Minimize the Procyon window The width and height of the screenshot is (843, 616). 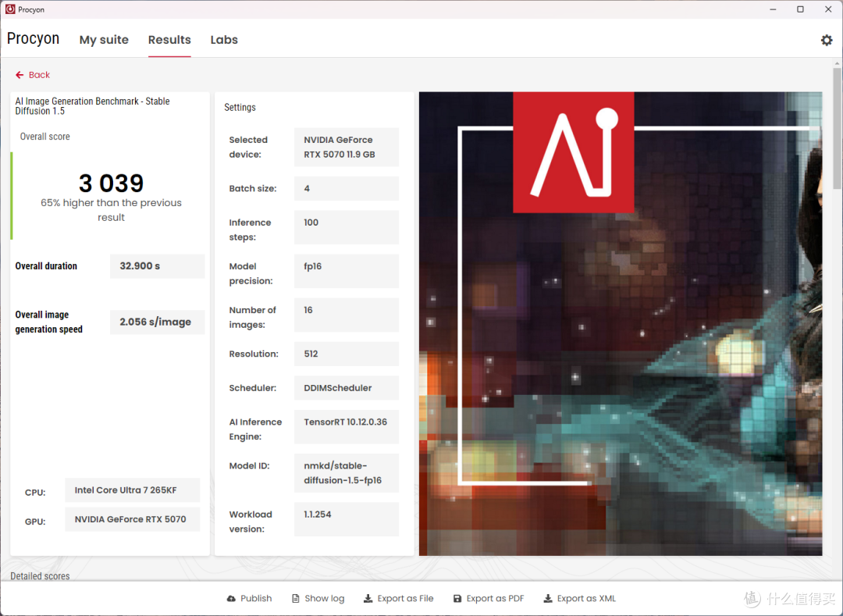(773, 9)
